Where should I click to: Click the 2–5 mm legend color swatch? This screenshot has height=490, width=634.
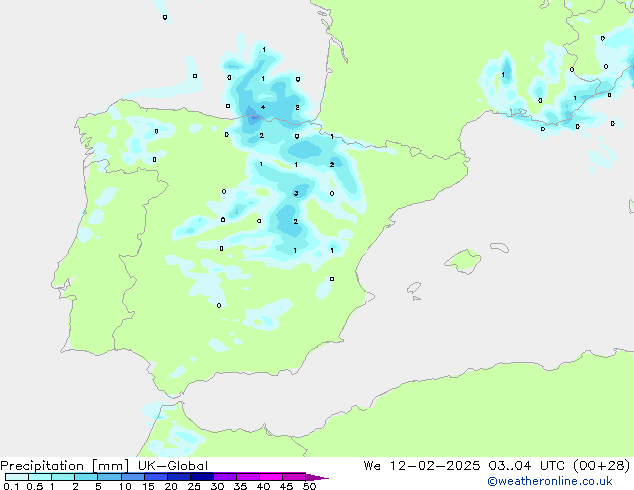(x=86, y=477)
